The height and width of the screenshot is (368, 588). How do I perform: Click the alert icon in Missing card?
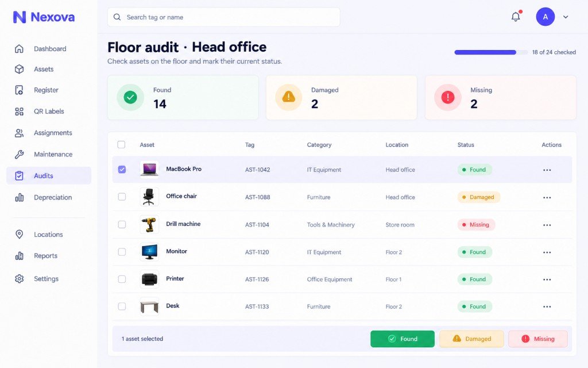(x=447, y=97)
